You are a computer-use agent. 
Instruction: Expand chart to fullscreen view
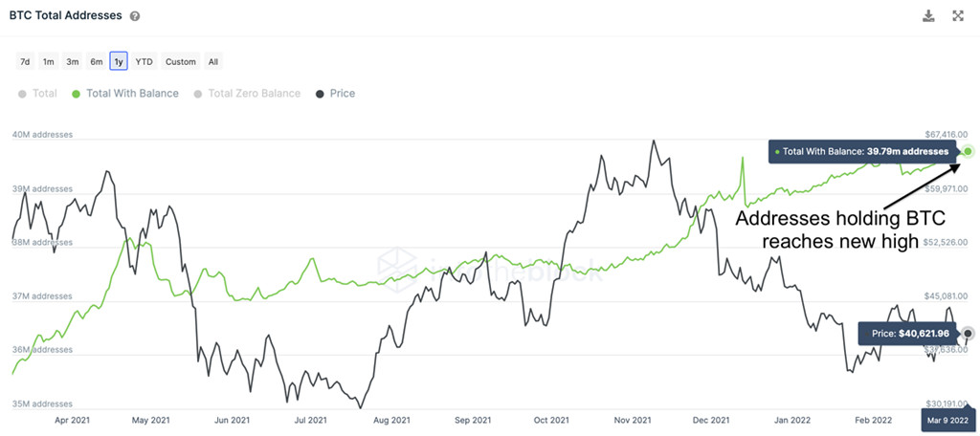click(957, 15)
